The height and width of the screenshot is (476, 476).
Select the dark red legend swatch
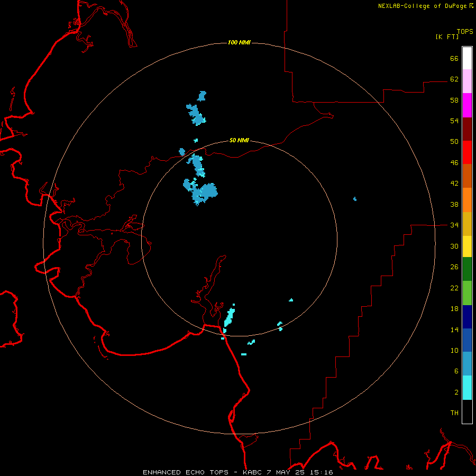pyautogui.click(x=467, y=129)
